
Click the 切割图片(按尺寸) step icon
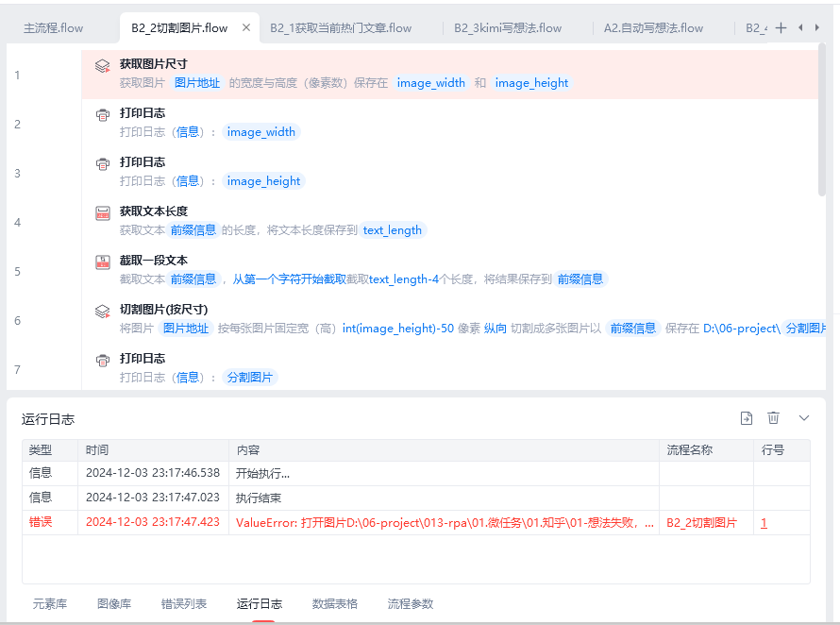coord(103,312)
